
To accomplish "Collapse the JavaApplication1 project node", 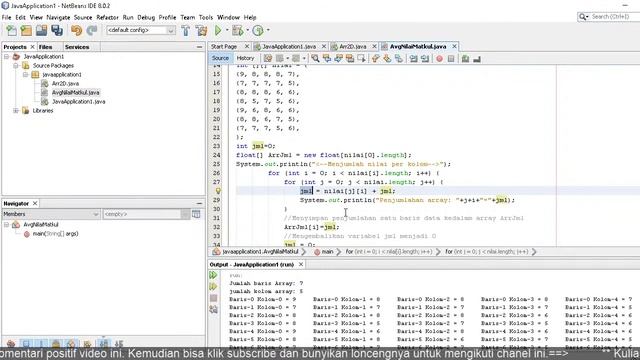I will (x=7, y=57).
